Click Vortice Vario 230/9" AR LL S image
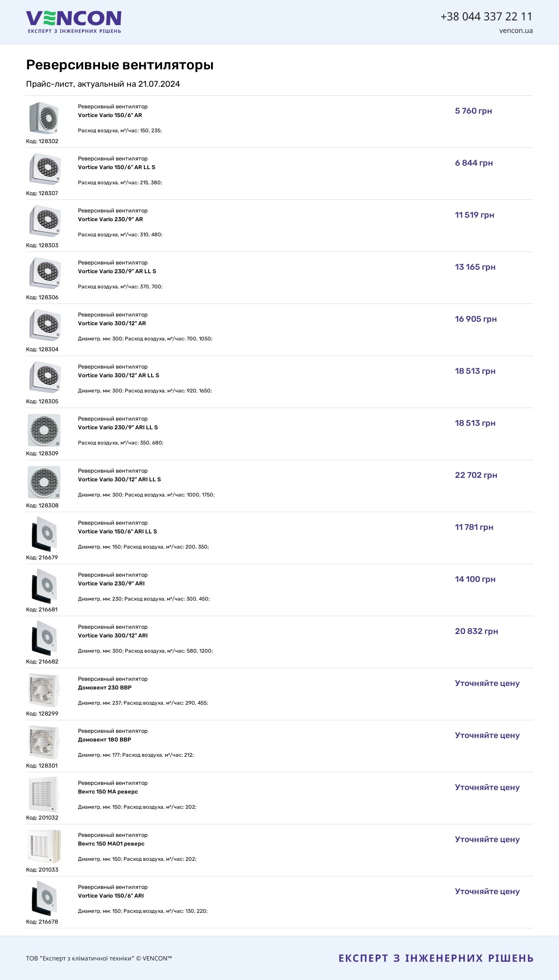This screenshot has height=980, width=559. (44, 273)
